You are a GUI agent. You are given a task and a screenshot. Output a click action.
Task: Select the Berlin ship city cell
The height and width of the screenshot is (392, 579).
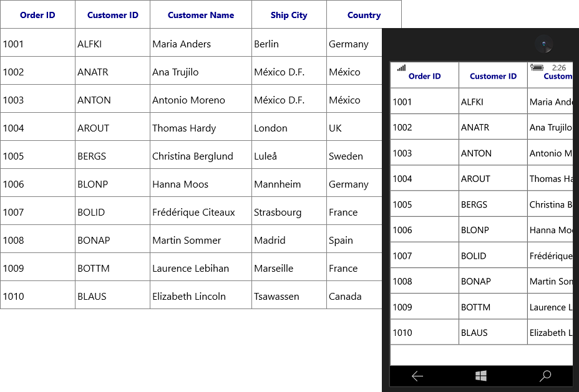[x=289, y=43]
